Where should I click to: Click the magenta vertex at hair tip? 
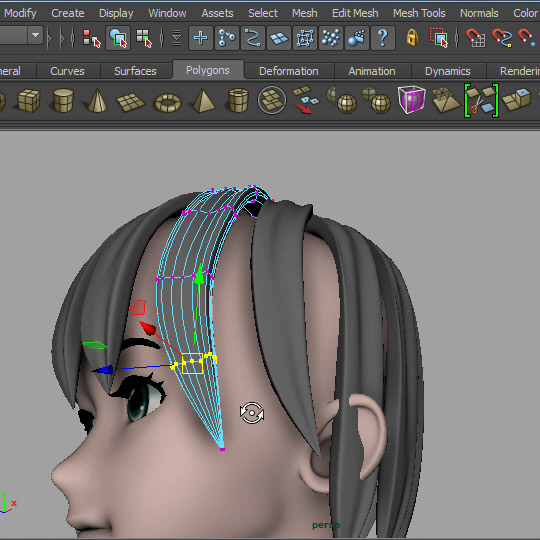click(x=222, y=449)
